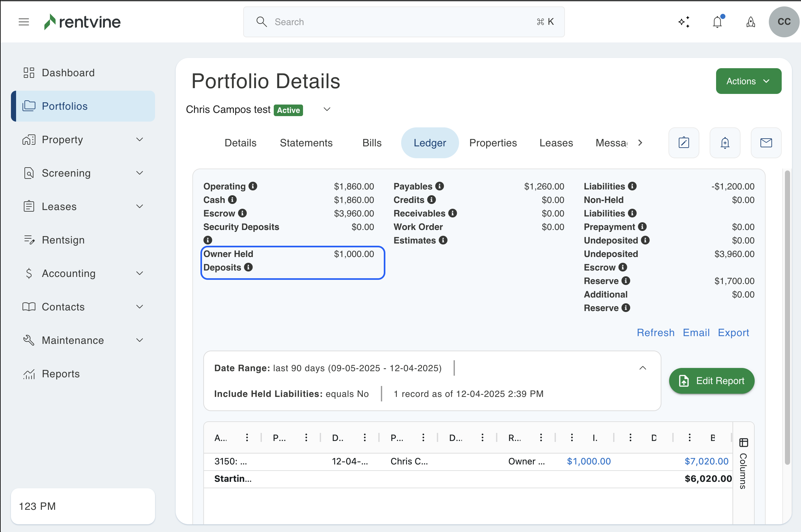Collapse the Date Range filter panel
801x532 pixels.
coord(642,368)
